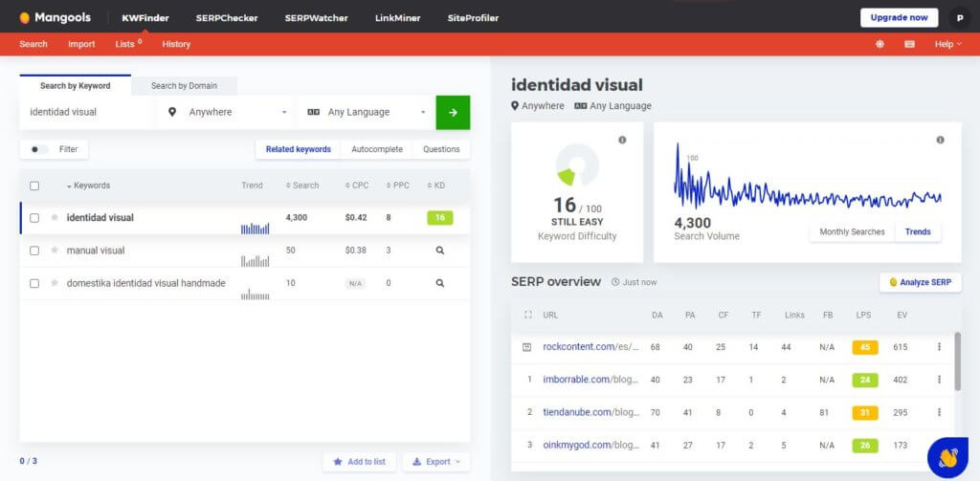Open the rockcontent.com result link
The height and width of the screenshot is (481, 980).
pos(590,347)
